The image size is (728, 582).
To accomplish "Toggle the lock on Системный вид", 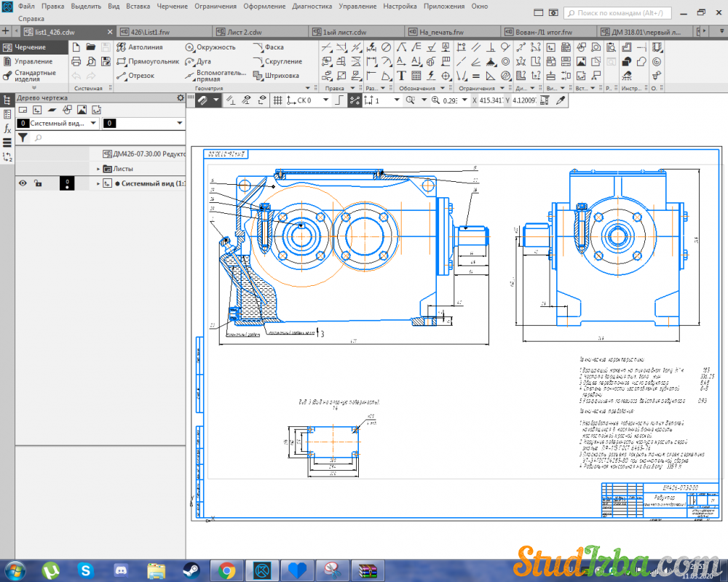I will (38, 183).
